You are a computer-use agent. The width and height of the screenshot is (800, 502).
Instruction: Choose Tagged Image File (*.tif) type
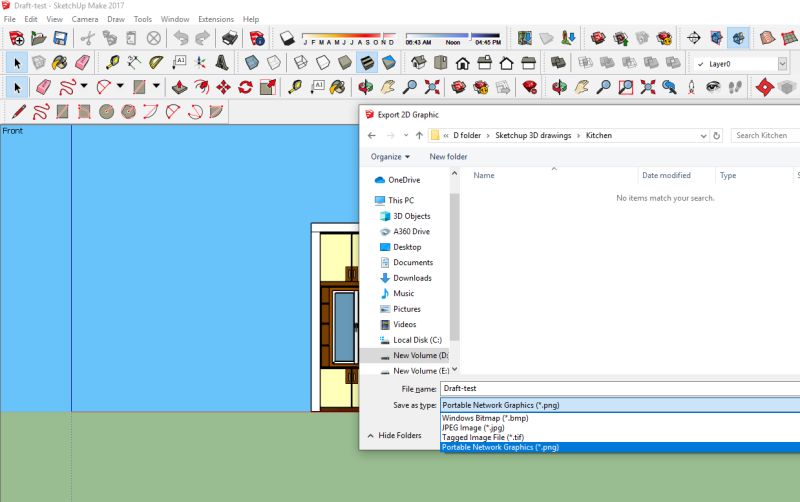pyautogui.click(x=619, y=437)
